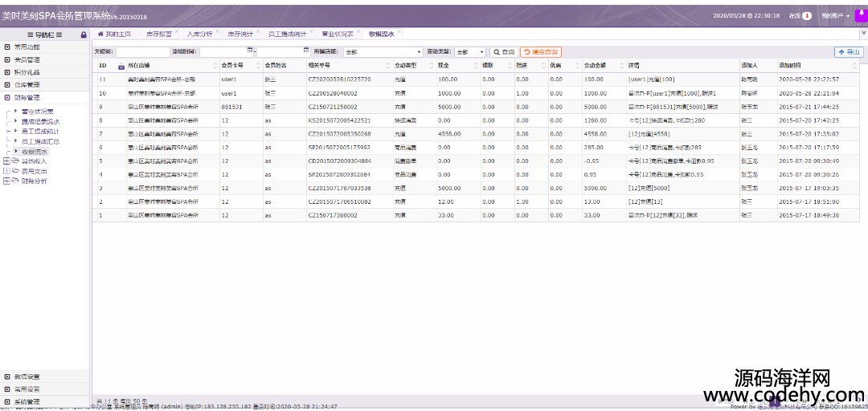868x411 pixels.
Task: Click the lock icon in navigation header
Action: pos(84,35)
